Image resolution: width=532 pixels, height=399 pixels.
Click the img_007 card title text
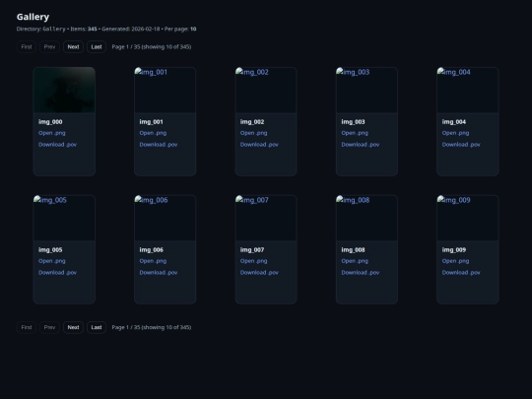pos(252,249)
